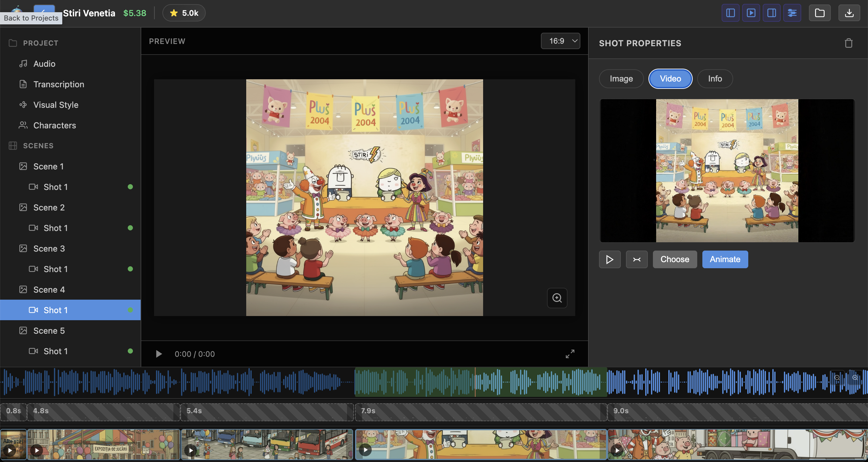Open the 16:9 aspect ratio dropdown
Screen dimensions: 868x462
click(x=560, y=41)
